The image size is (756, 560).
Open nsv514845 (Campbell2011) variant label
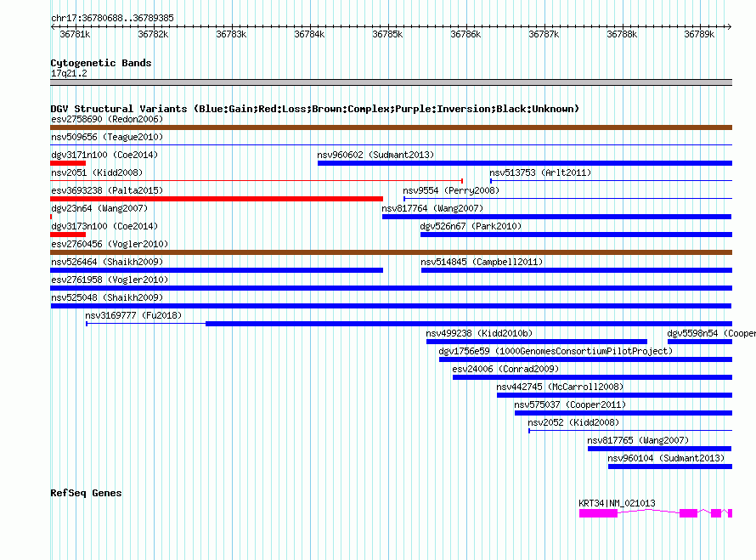click(482, 262)
